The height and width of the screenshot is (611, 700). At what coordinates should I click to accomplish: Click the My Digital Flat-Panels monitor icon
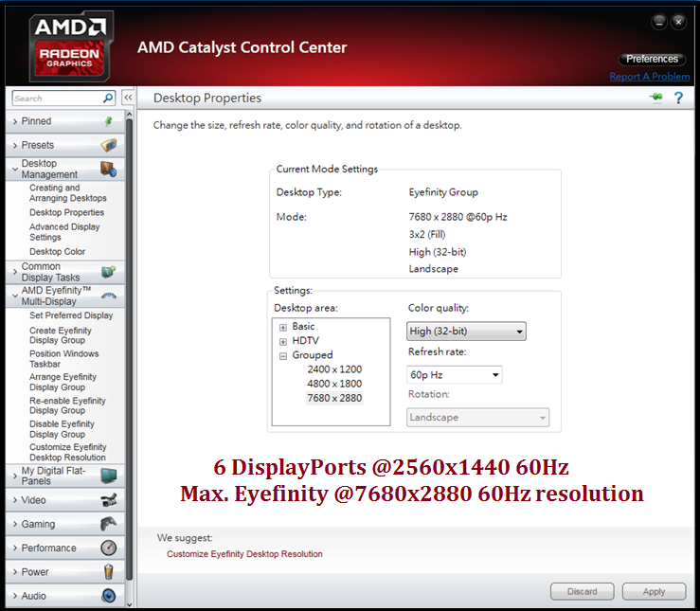[109, 476]
